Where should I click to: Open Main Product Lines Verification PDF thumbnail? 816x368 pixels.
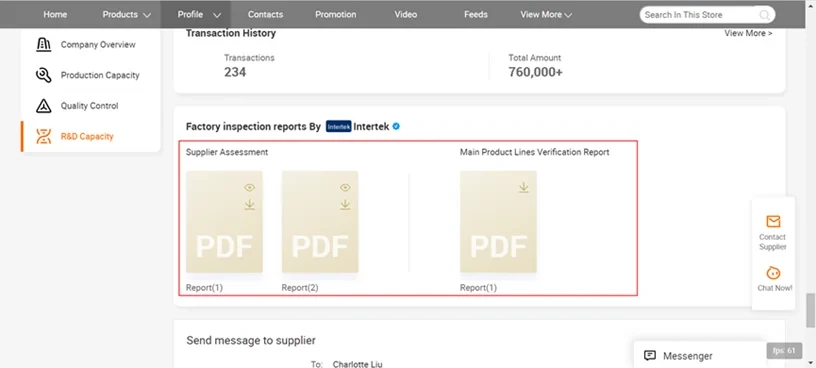coord(498,222)
